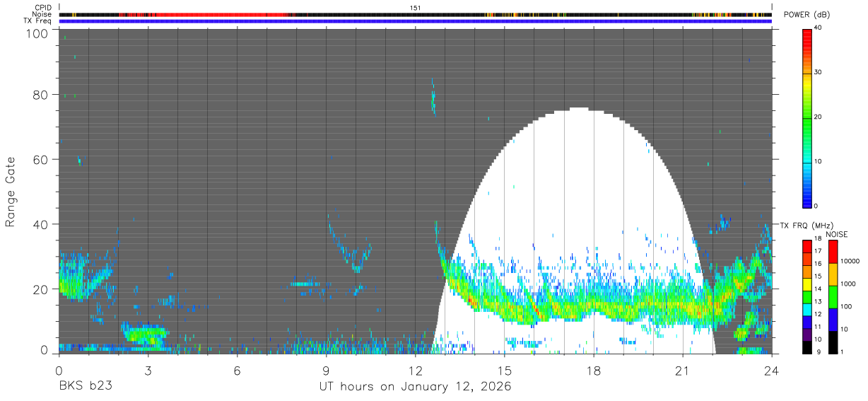Click NOISE legend value '1000'
The image size is (868, 401).
pos(850,284)
